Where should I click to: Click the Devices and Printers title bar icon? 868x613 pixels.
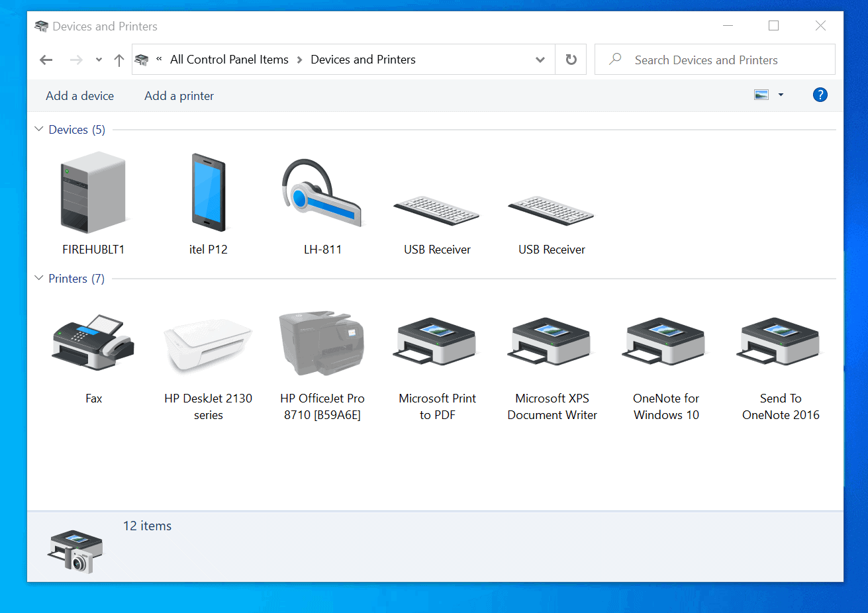41,26
